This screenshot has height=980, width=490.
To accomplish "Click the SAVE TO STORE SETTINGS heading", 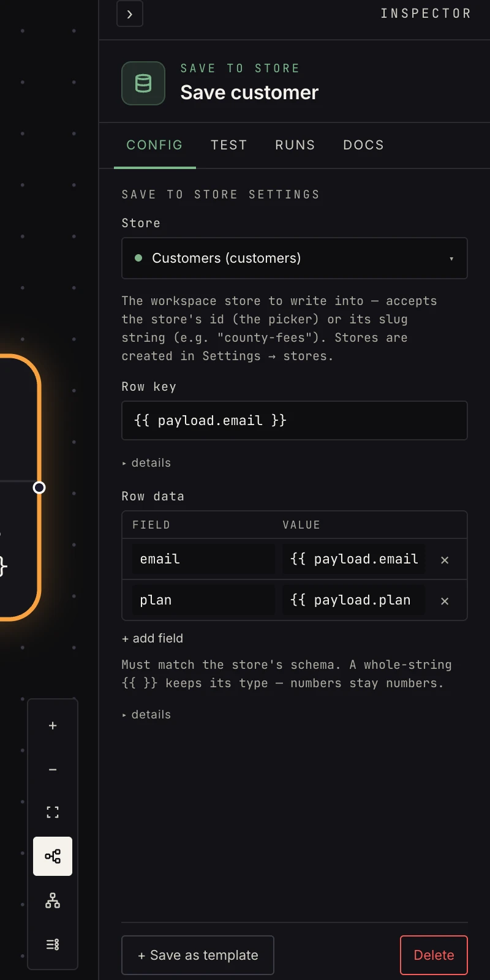I will tap(221, 194).
